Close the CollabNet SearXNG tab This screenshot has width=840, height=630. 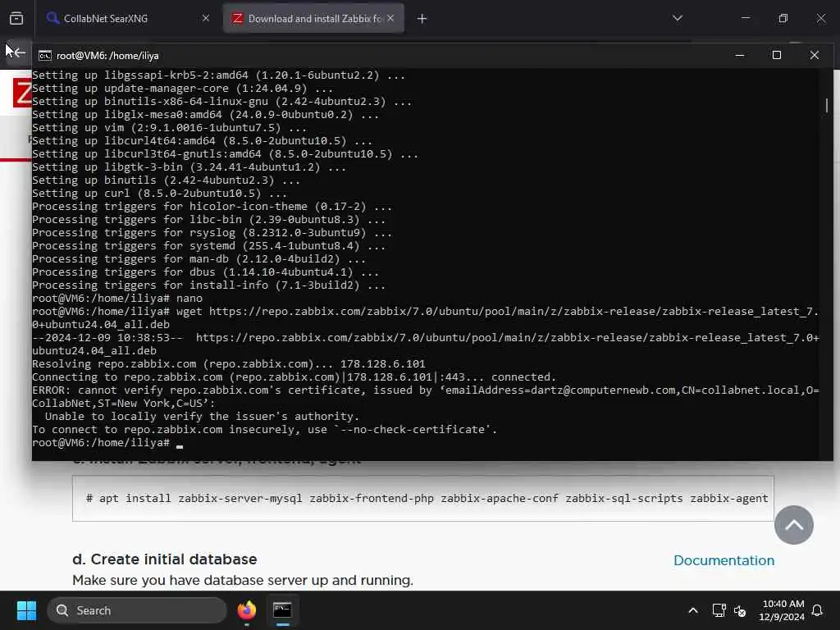point(206,19)
